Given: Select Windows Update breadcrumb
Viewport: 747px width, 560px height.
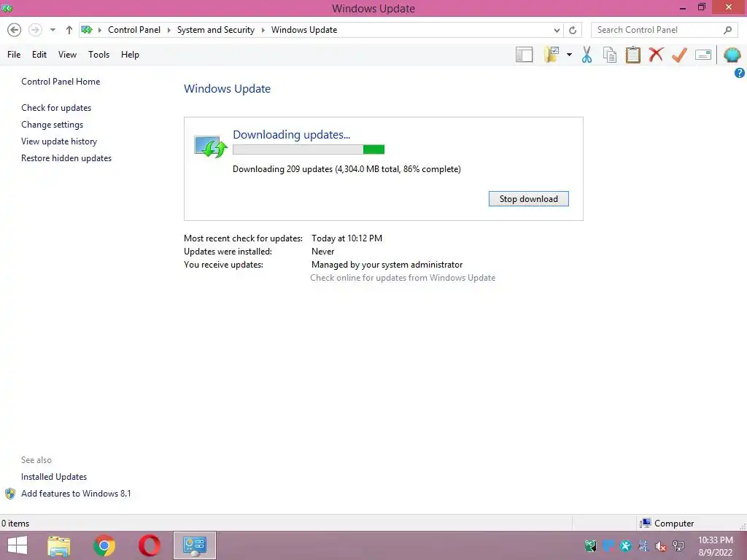Looking at the screenshot, I should (304, 29).
